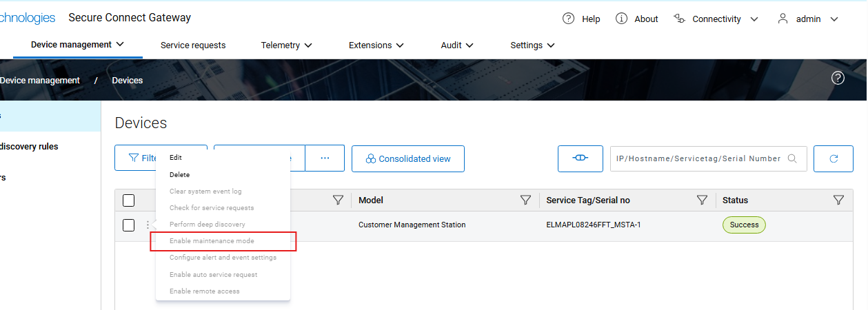Viewport: 868px width, 310px height.
Task: Select Edit in the context menu
Action: pos(176,158)
